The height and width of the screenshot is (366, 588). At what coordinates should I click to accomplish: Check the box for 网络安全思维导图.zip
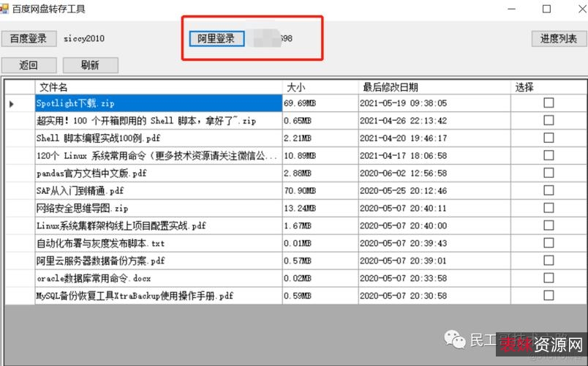pyautogui.click(x=549, y=208)
